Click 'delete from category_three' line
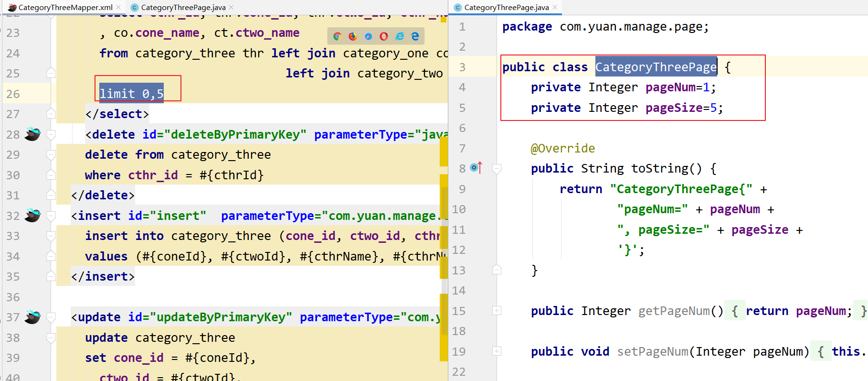 178,154
